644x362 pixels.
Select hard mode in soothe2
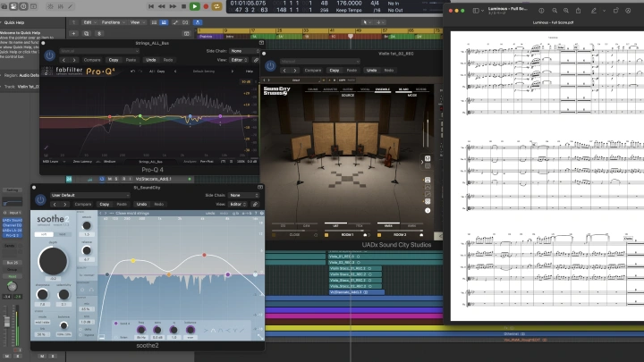click(x=63, y=234)
